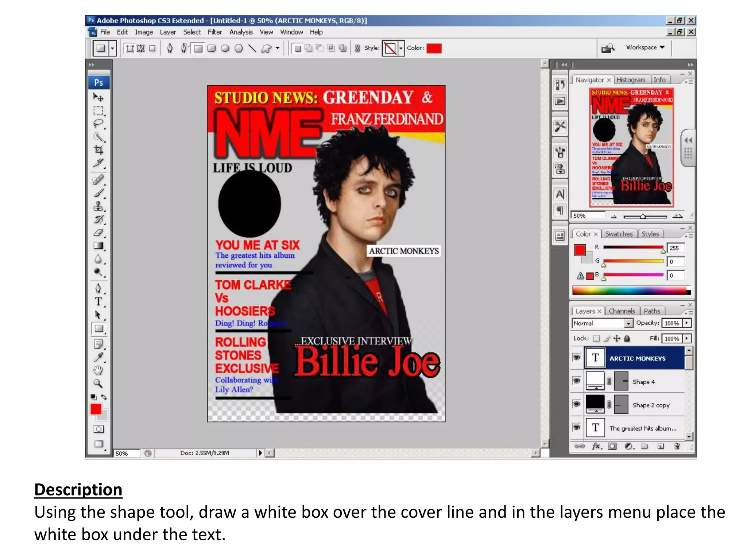Image resolution: width=747 pixels, height=560 pixels.
Task: Select the Dodge tool
Action: click(x=98, y=272)
